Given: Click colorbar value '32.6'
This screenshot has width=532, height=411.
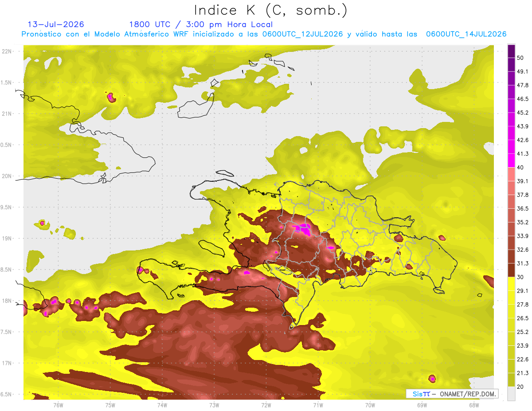Looking at the screenshot, I should [523, 250].
